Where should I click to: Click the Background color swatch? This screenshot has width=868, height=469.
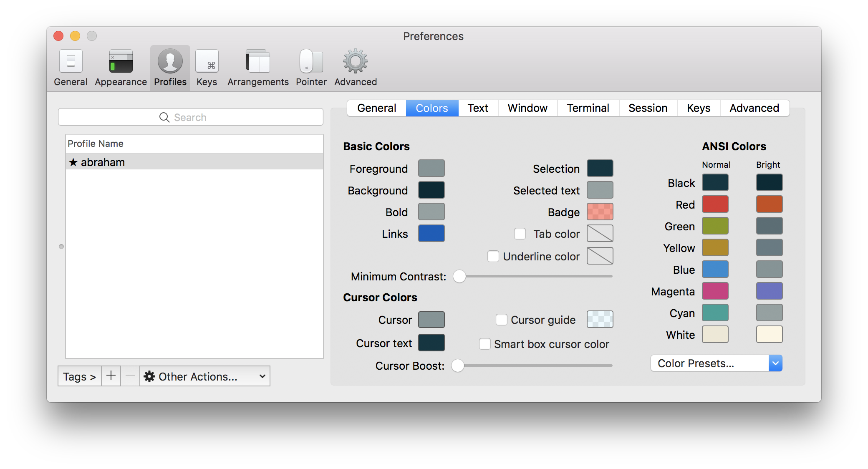coord(431,190)
